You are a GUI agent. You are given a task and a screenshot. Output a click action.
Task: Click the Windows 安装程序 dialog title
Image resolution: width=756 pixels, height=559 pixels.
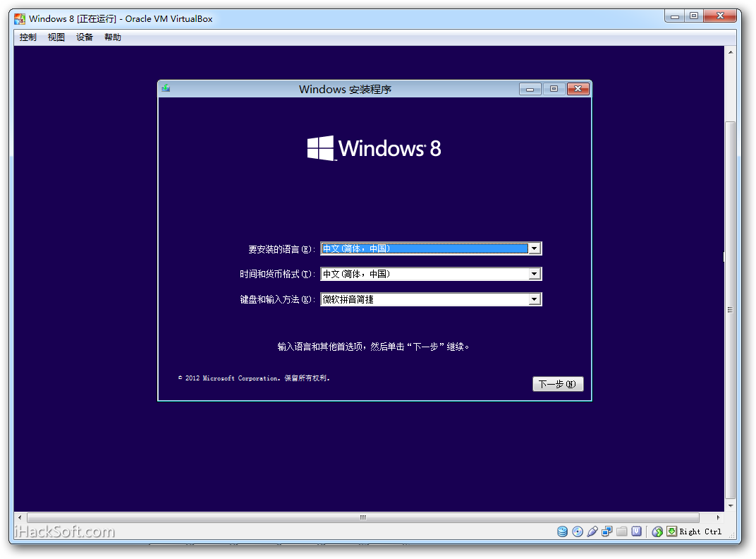coord(346,90)
